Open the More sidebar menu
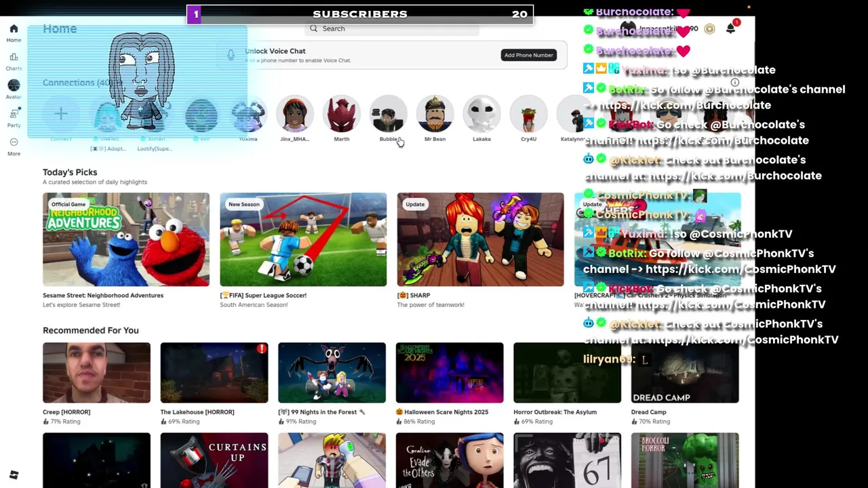Viewport: 868px width, 488px height. point(14,142)
